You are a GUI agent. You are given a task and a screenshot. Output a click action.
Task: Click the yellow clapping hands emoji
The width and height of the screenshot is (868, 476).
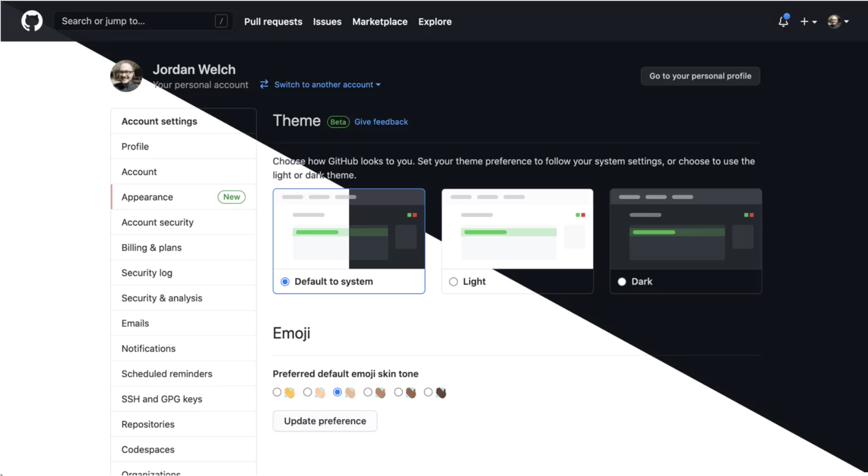click(290, 393)
